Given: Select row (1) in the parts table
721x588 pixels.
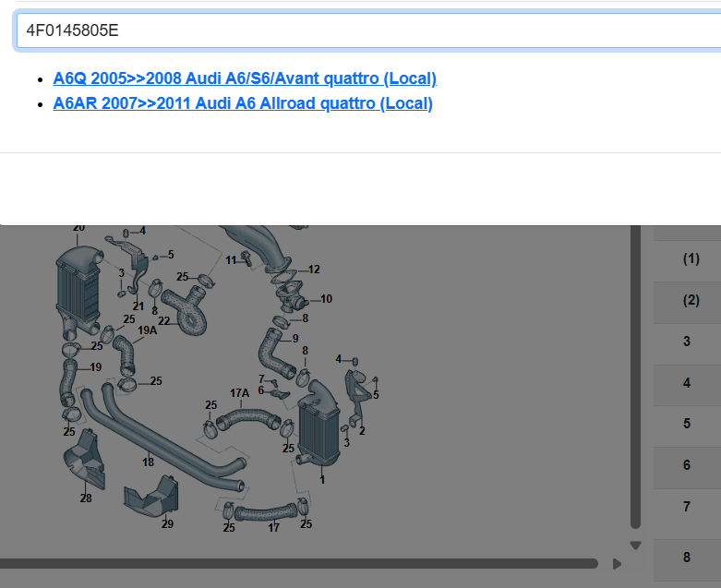Looking at the screenshot, I should (x=689, y=259).
